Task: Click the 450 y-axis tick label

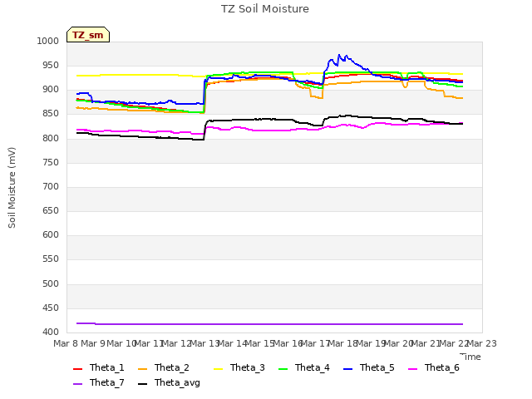Action: (51, 308)
